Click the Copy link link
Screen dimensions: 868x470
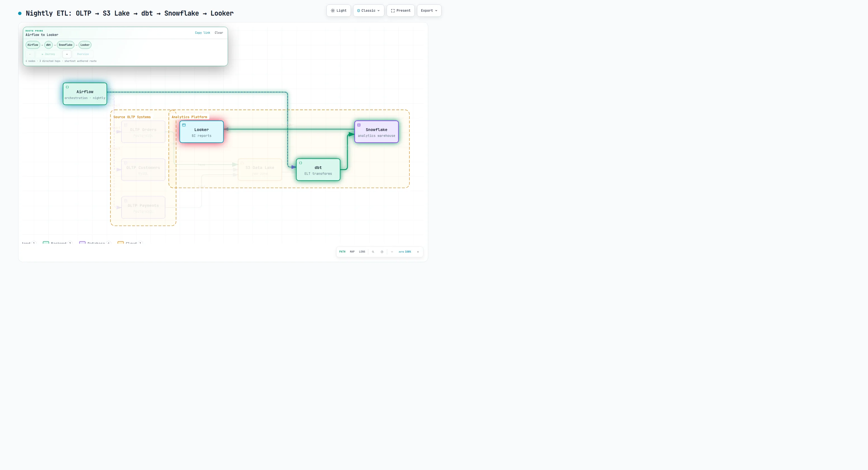pyautogui.click(x=203, y=33)
